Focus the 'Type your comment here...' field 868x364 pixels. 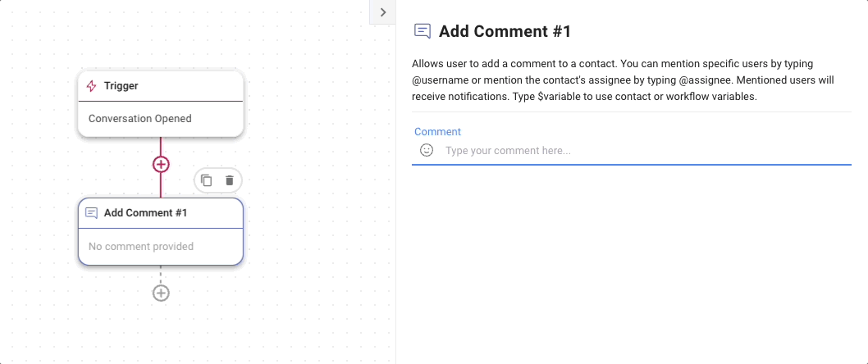click(x=645, y=151)
